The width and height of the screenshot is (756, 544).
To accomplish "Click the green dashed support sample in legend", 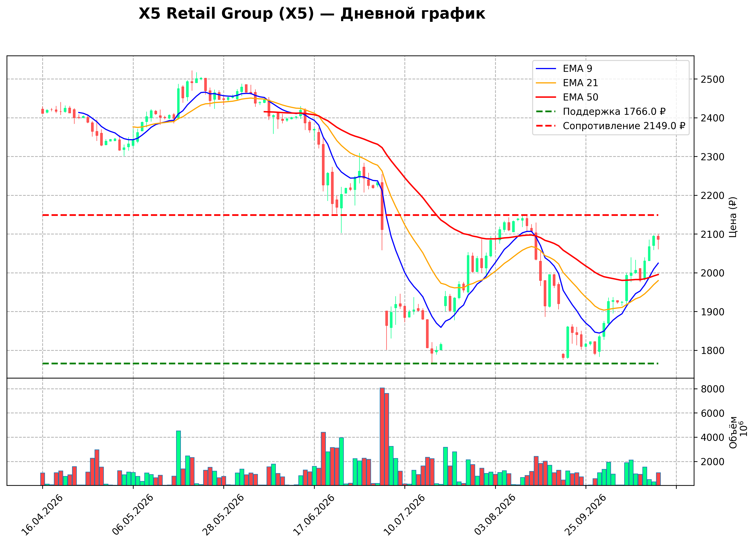I will (546, 111).
